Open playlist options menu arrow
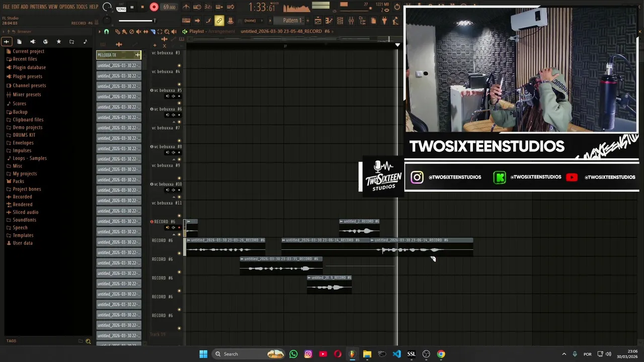 tap(100, 31)
